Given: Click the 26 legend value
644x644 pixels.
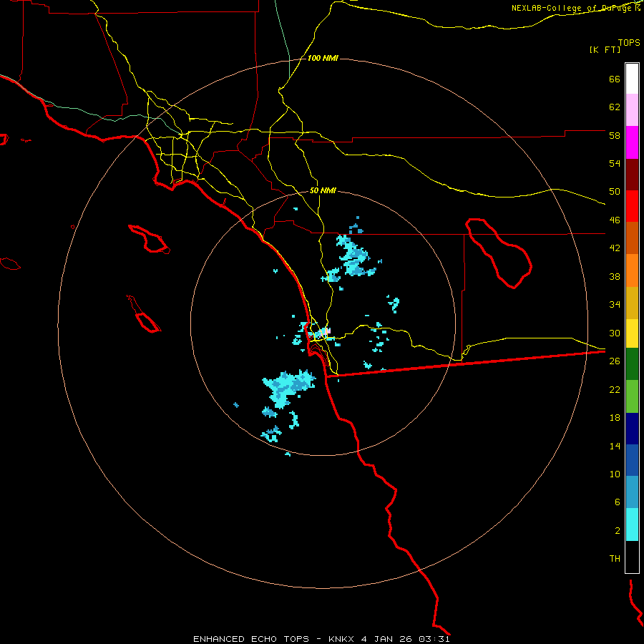Looking at the screenshot, I should pos(615,361).
